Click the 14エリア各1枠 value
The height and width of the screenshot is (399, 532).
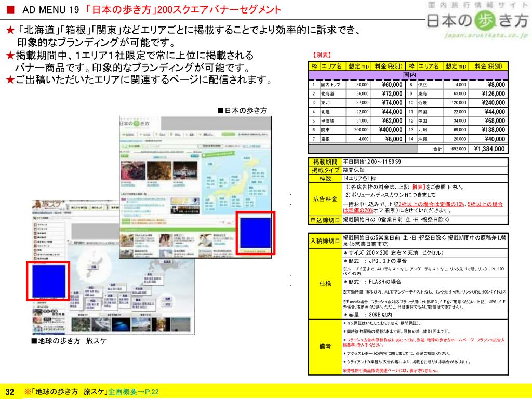[360, 179]
